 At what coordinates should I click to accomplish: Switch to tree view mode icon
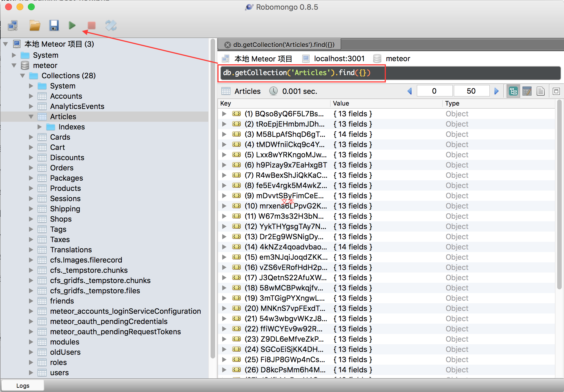[513, 91]
